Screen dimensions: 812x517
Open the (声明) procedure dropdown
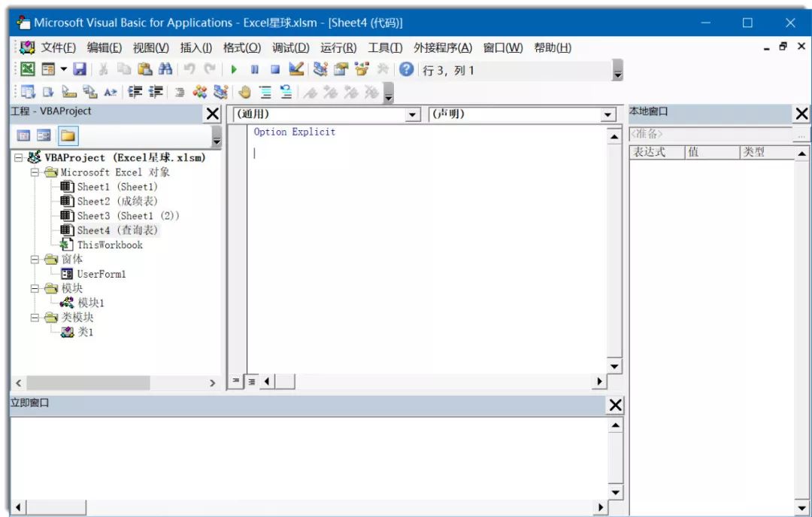point(607,115)
